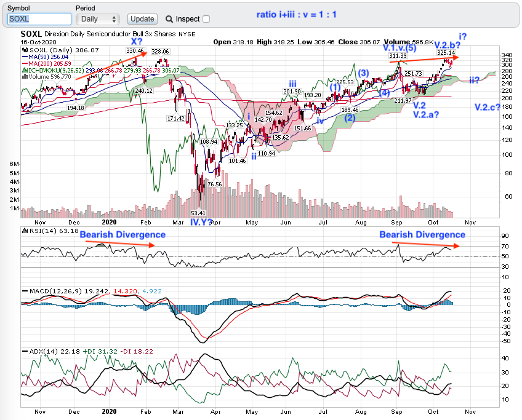Click the left Bearish Divergence annotation

[122, 235]
